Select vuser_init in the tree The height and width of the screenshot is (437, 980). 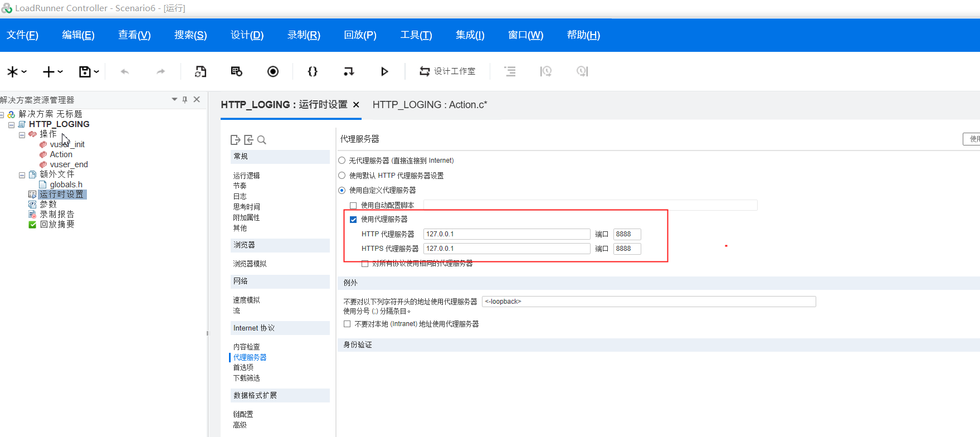coord(67,144)
